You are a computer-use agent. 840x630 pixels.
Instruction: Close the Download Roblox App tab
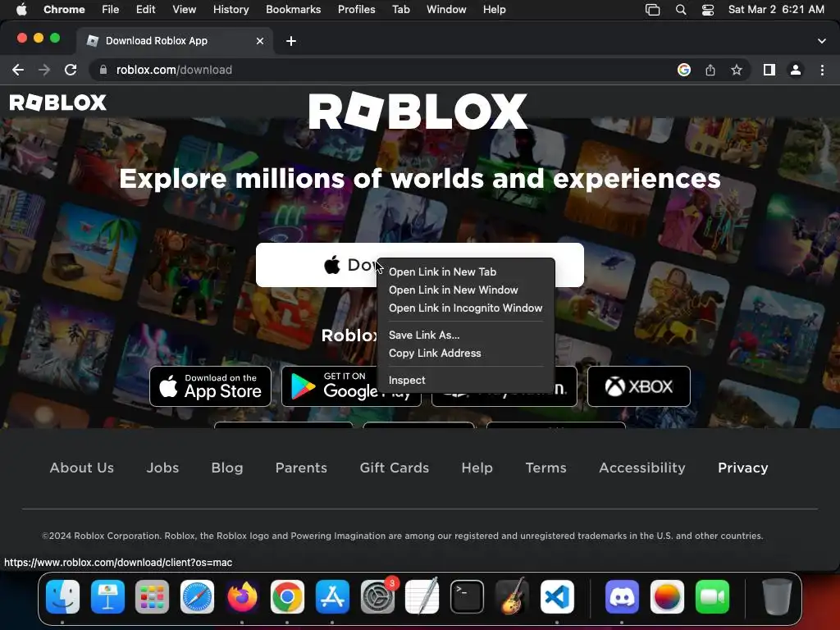tap(260, 41)
